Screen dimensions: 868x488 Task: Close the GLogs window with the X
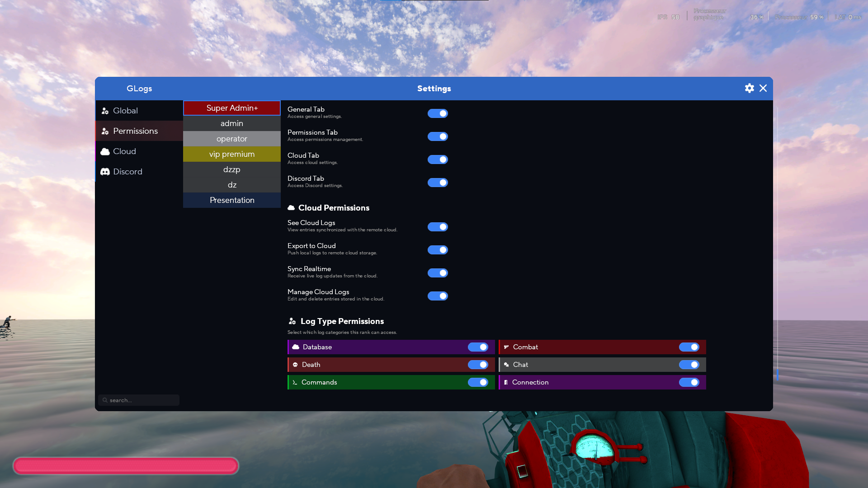tap(763, 88)
